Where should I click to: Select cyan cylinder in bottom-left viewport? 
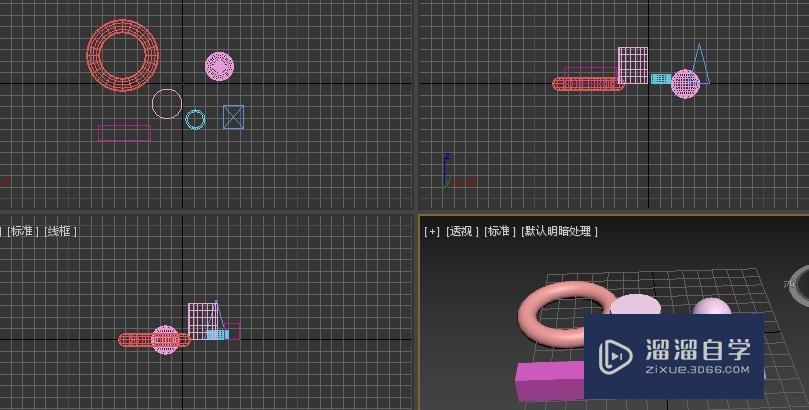tap(218, 335)
